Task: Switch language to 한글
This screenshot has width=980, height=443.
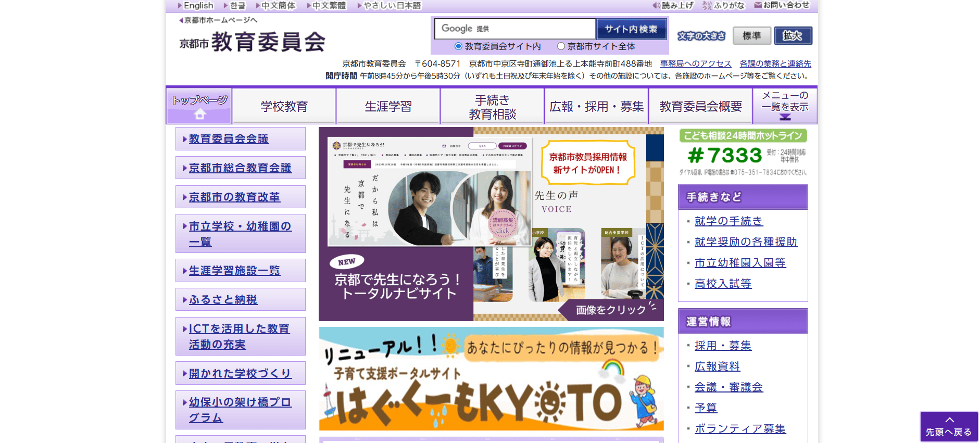Action: [234, 6]
